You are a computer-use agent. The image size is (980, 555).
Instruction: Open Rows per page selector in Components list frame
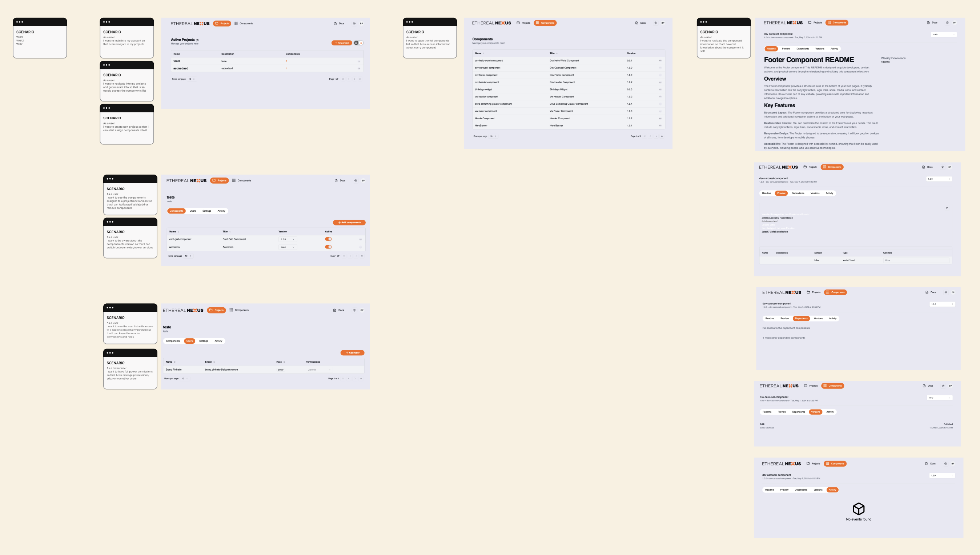[493, 136]
